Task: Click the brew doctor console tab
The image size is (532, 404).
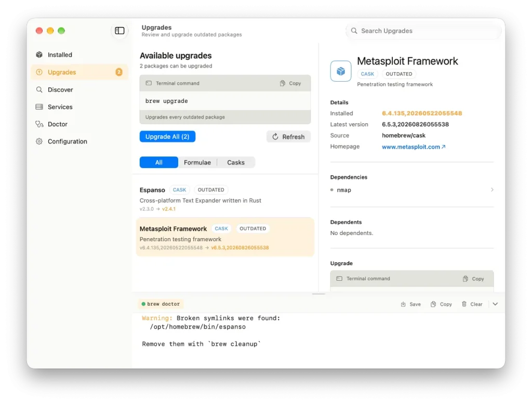Action: point(161,304)
